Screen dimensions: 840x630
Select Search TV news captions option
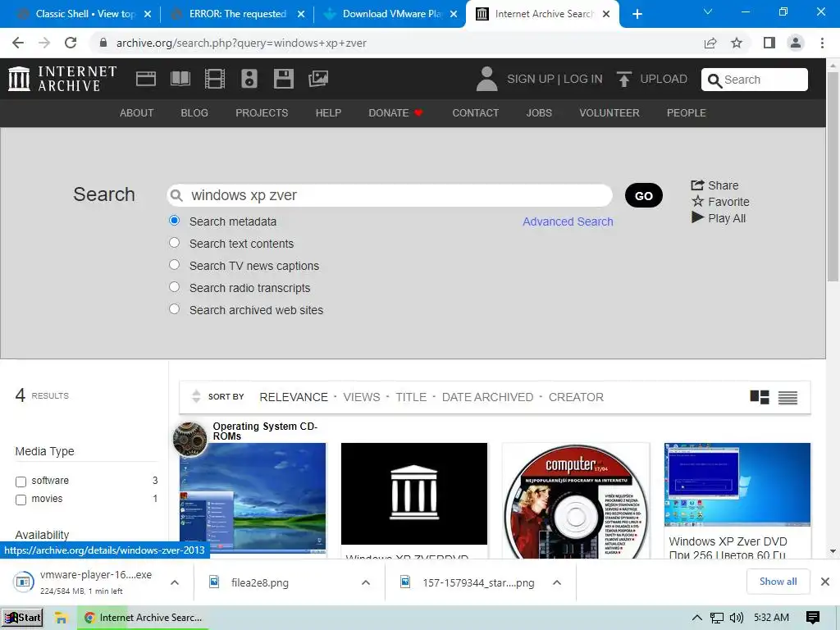(x=174, y=265)
